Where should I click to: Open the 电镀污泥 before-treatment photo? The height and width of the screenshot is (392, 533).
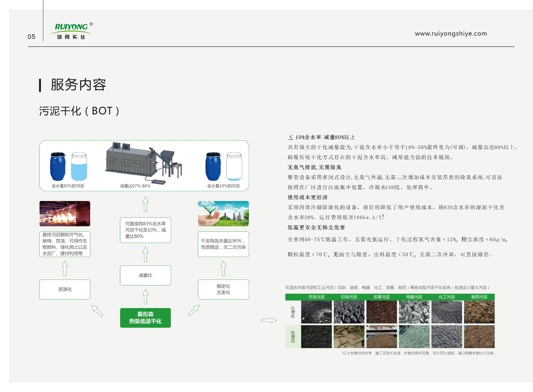[414, 312]
